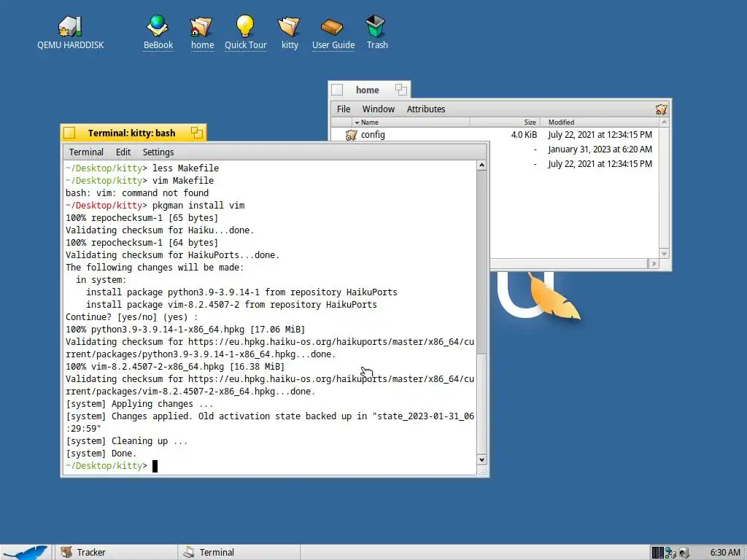Open the Edit menu in Terminal window
Image resolution: width=747 pixels, height=560 pixels.
[123, 152]
